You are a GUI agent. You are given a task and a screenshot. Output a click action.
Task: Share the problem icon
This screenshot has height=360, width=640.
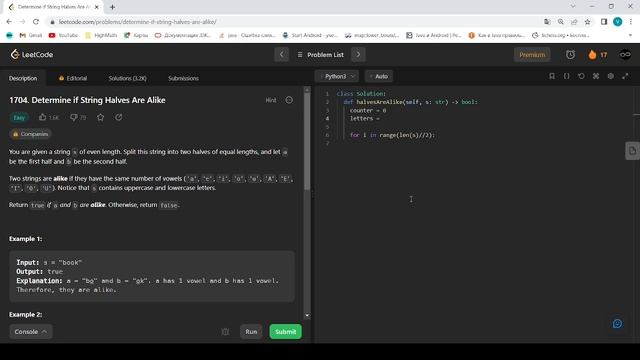tap(118, 118)
